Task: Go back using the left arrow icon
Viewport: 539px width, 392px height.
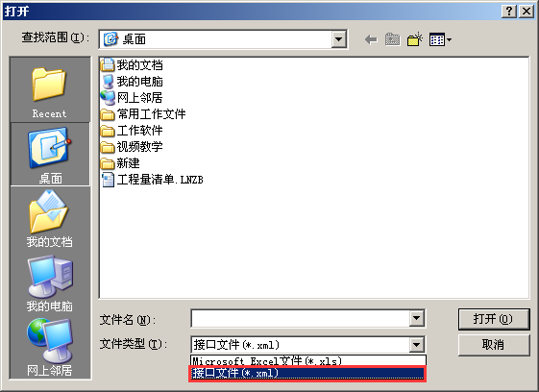Action: (x=371, y=39)
